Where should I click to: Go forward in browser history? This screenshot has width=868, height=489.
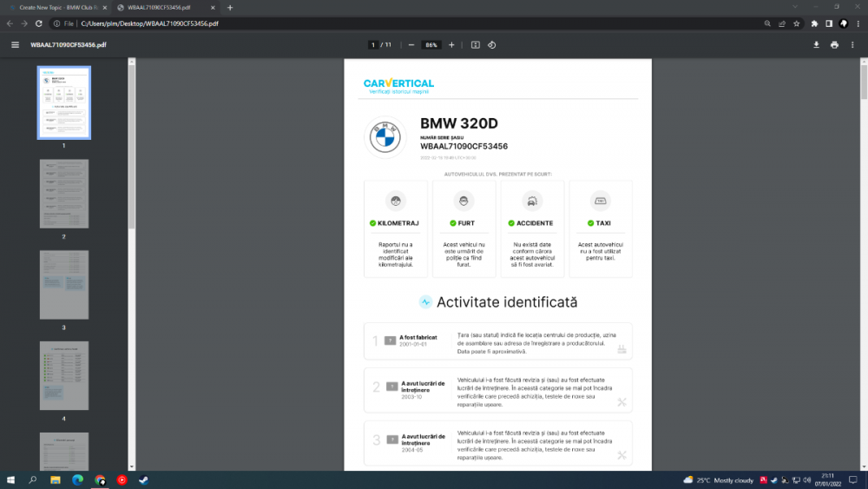pyautogui.click(x=24, y=23)
